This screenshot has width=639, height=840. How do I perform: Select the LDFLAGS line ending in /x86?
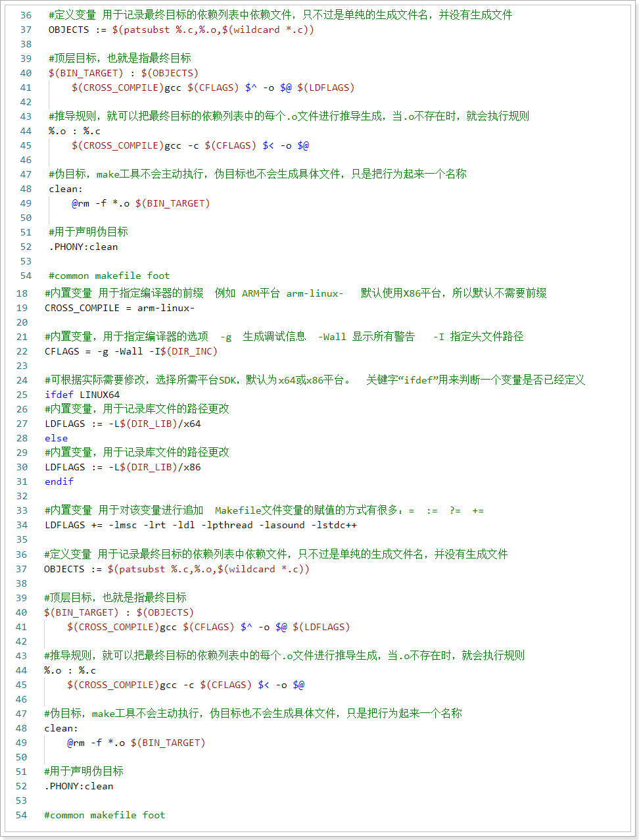click(x=122, y=467)
